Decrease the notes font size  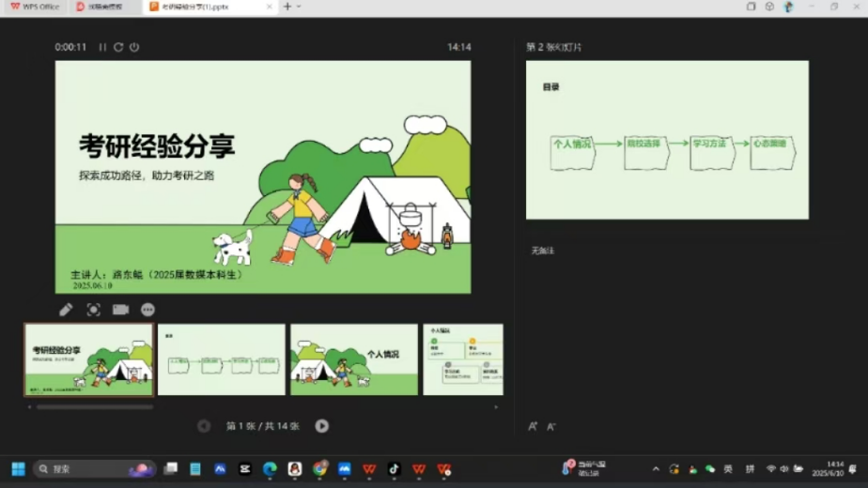pos(550,426)
